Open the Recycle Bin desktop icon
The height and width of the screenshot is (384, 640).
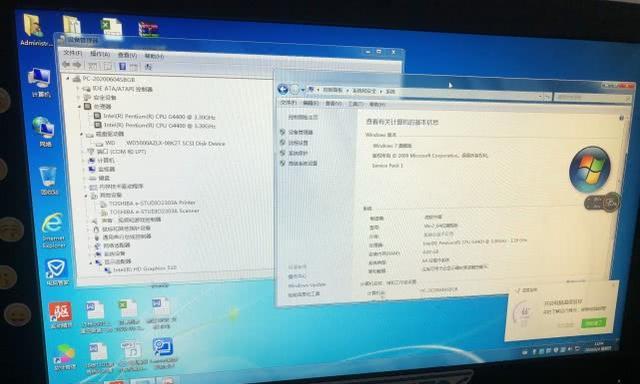pos(49,181)
